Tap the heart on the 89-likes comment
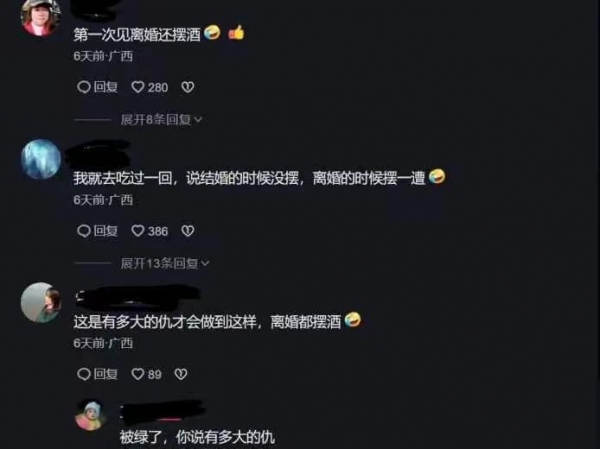600x449 pixels. [x=138, y=374]
